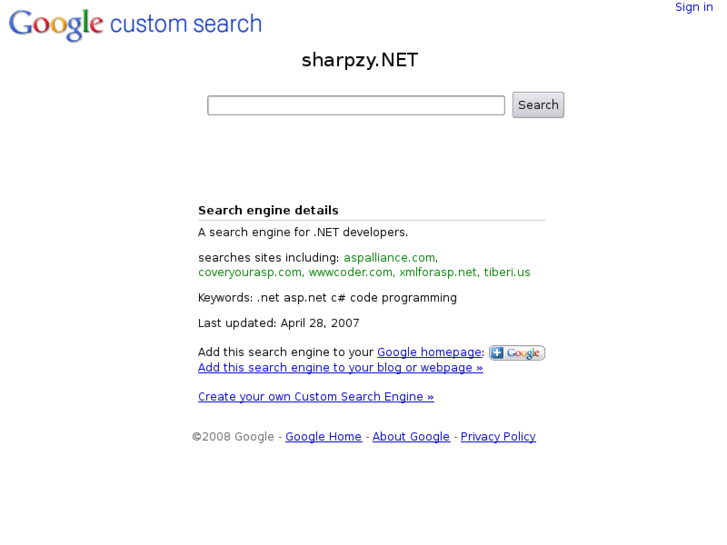The height and width of the screenshot is (545, 727).
Task: Focus the search text input field
Action: (x=355, y=105)
